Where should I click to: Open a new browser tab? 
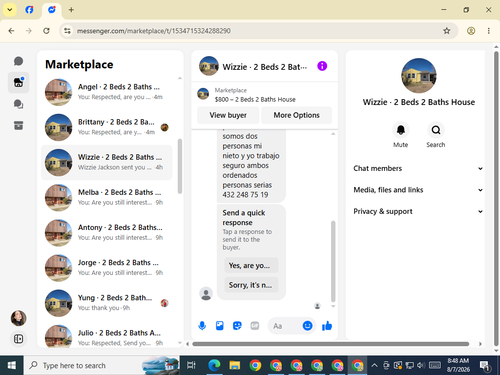71,10
